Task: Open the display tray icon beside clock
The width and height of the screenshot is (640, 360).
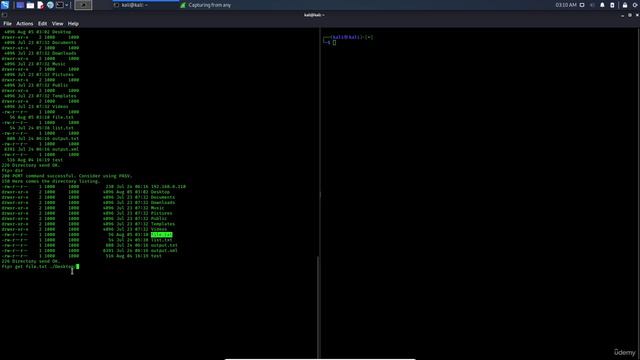Action: [x=582, y=5]
